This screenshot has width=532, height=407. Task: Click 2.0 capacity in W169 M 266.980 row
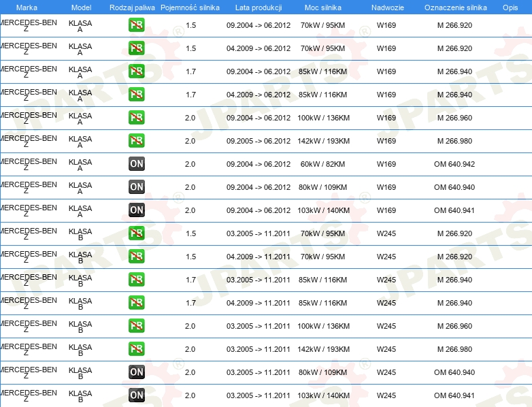click(x=190, y=141)
